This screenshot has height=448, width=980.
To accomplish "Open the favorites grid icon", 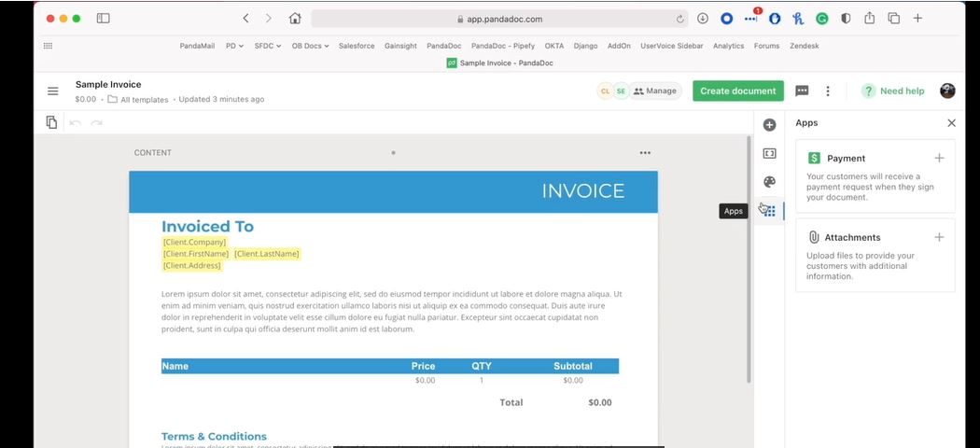I will pos(49,46).
